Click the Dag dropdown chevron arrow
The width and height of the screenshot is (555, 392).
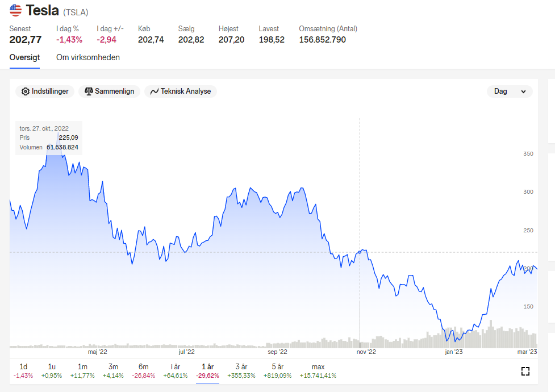click(524, 91)
